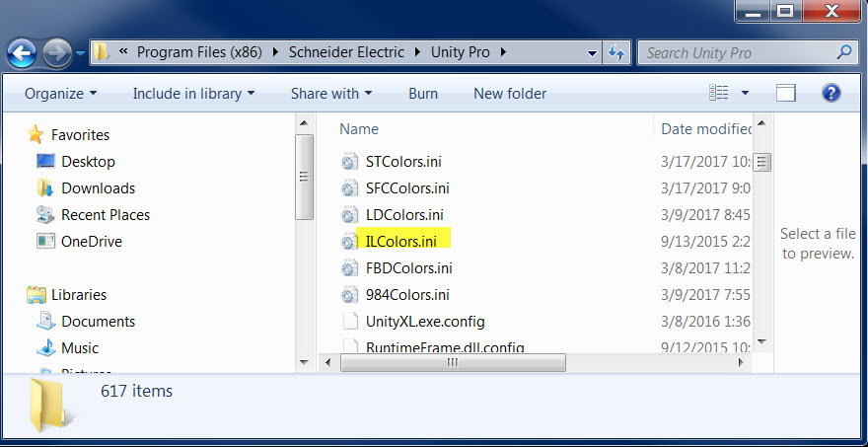Click the Documents library icon

pos(46,321)
